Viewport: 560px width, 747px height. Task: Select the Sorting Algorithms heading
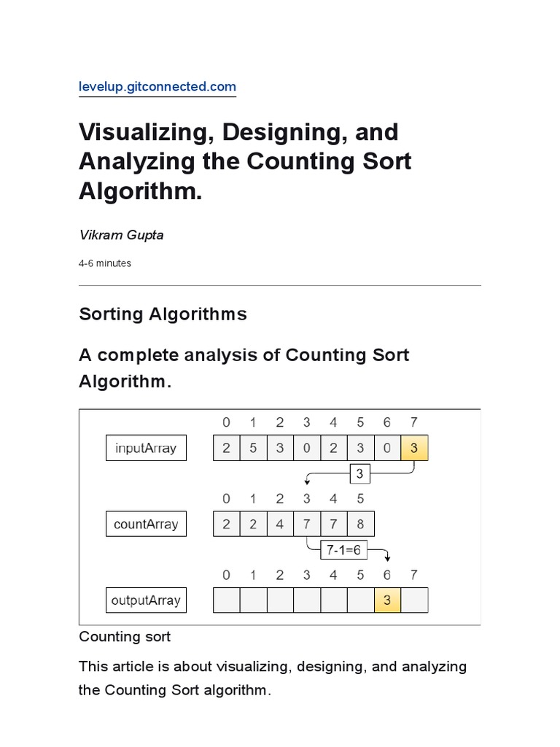[x=163, y=314]
